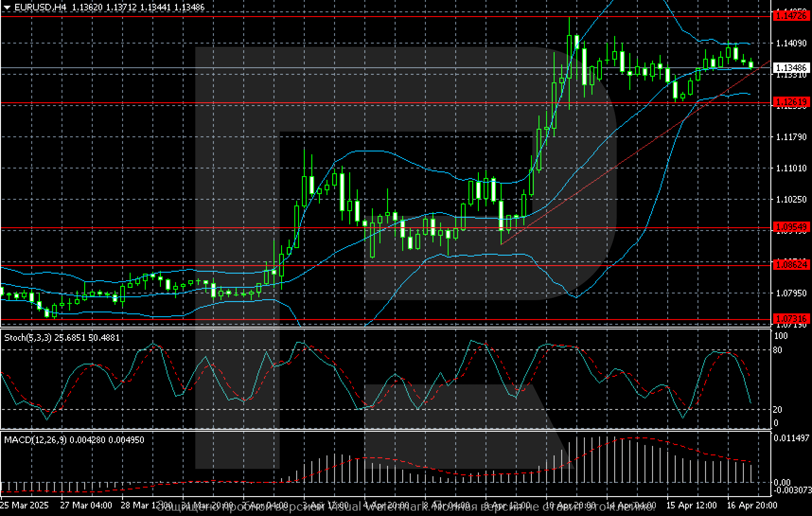Click the 1.08624 red level label
Image resolution: width=812 pixels, height=516 pixels.
[790, 265]
